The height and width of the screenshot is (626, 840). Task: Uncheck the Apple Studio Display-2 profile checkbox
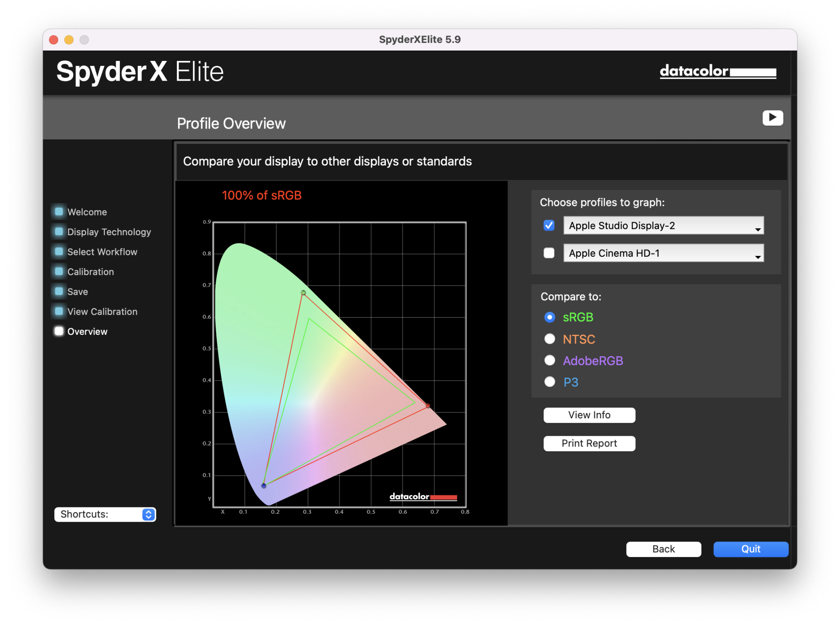[x=549, y=226]
